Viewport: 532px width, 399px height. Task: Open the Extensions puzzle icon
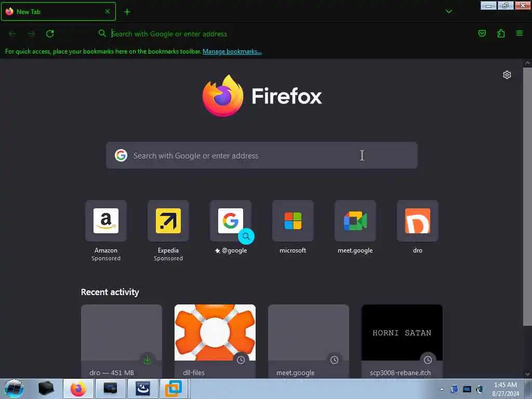point(501,33)
